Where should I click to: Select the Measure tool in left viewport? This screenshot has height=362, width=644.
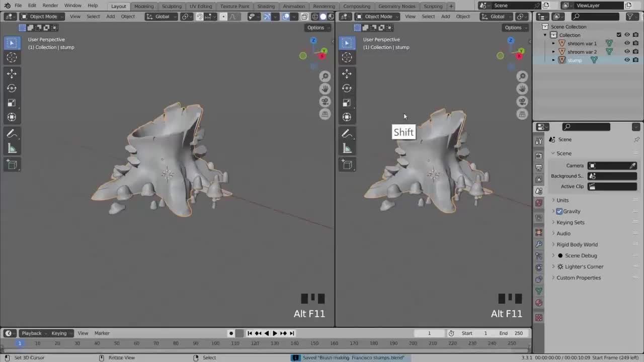point(12,148)
